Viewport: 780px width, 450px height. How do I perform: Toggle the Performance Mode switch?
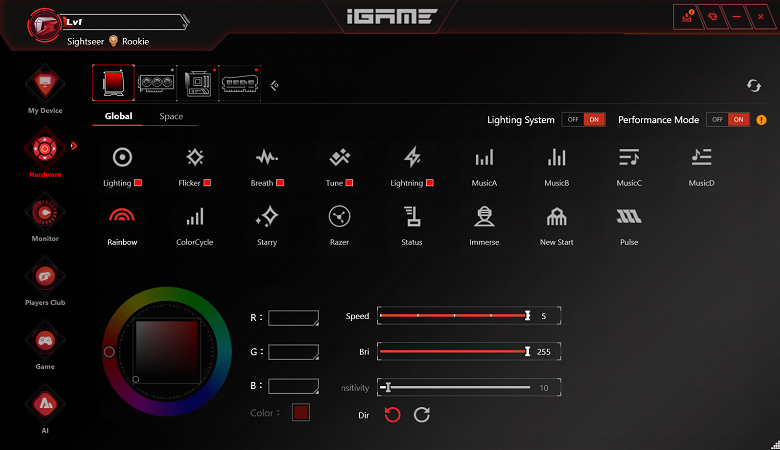[x=727, y=120]
